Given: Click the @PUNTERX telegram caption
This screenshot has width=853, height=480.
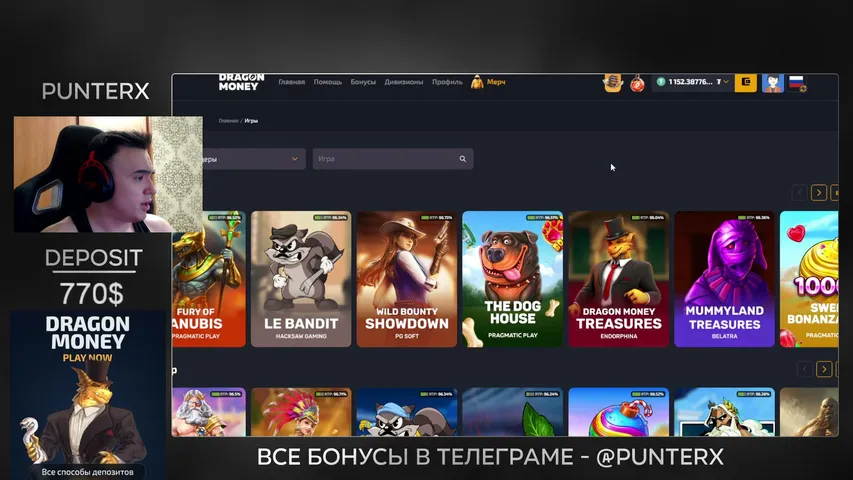Looking at the screenshot, I should [660, 457].
